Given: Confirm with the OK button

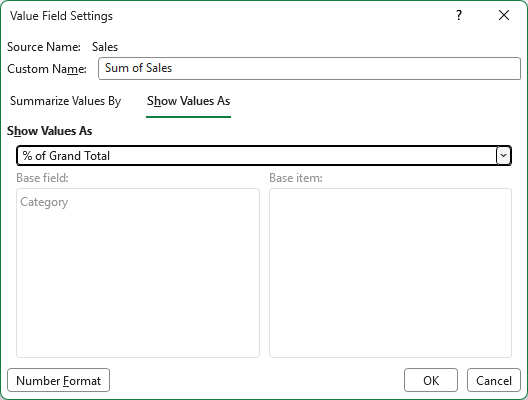Looking at the screenshot, I should coord(431,380).
